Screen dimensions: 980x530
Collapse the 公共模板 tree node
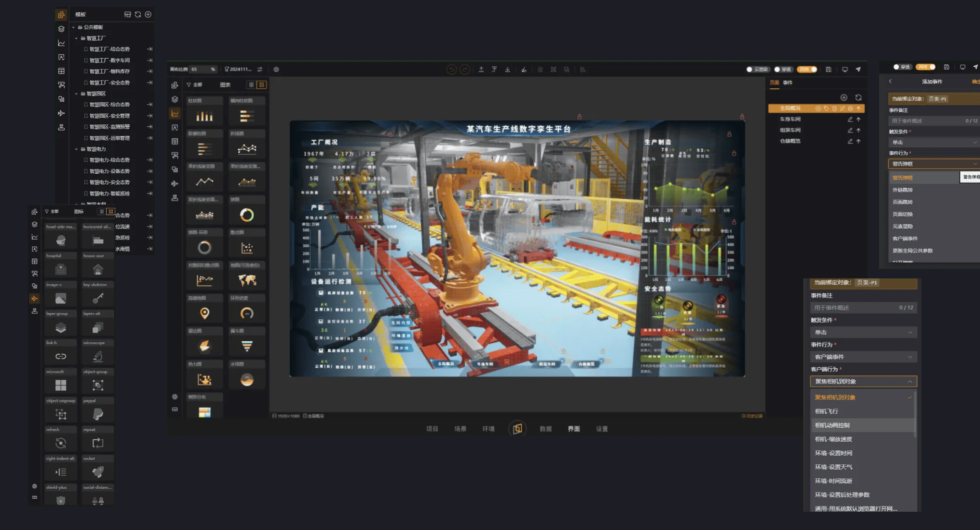click(x=73, y=27)
